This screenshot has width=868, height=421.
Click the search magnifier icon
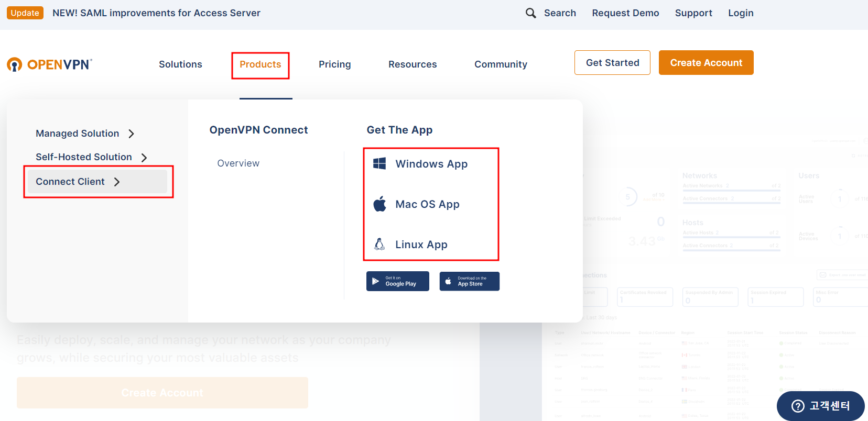(530, 13)
